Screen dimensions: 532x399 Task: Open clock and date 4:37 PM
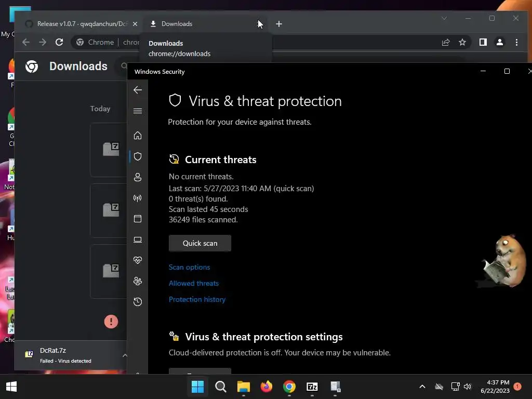coord(495,387)
